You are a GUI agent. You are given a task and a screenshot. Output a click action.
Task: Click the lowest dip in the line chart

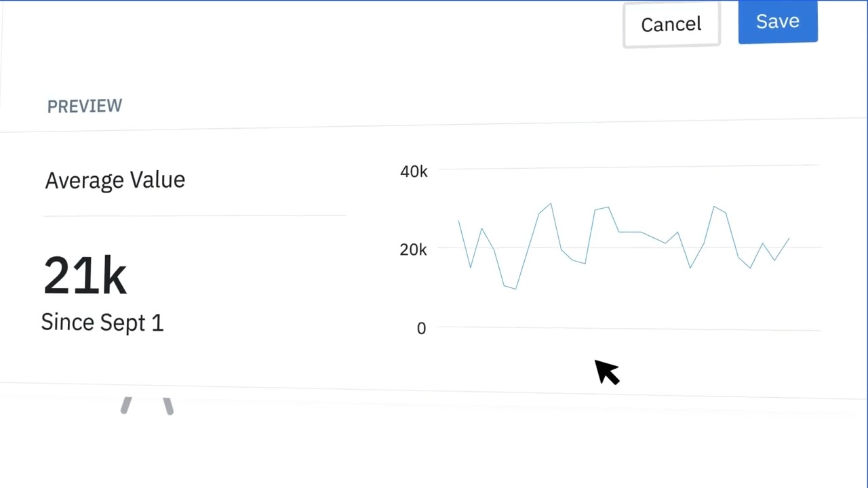click(515, 289)
